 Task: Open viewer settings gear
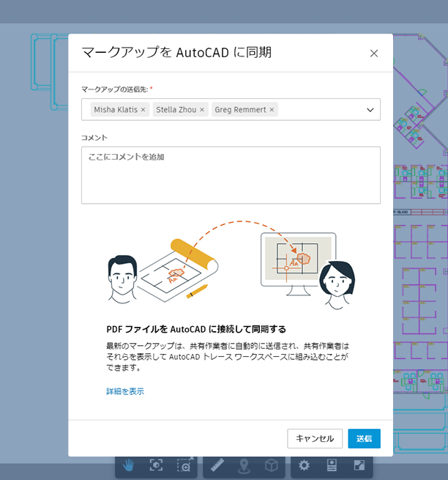(304, 465)
